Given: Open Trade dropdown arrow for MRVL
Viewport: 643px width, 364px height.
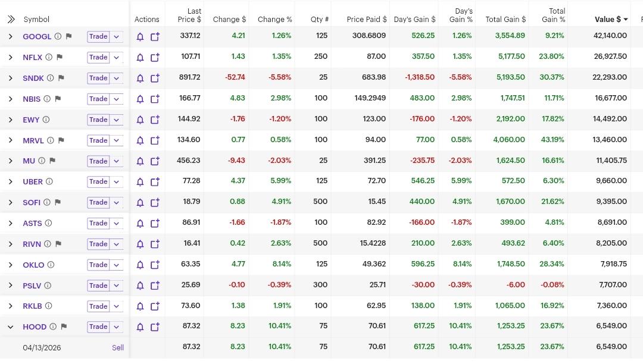Looking at the screenshot, I should point(117,141).
